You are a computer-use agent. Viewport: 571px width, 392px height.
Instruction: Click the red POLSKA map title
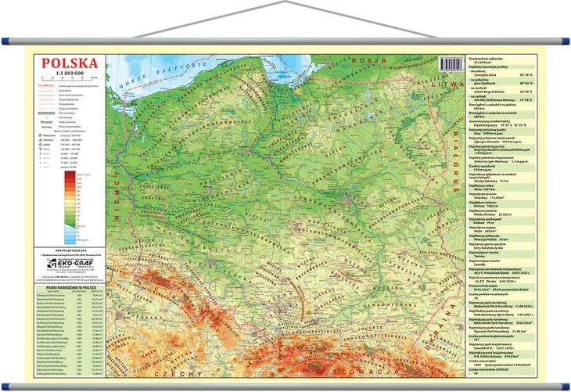[70, 63]
